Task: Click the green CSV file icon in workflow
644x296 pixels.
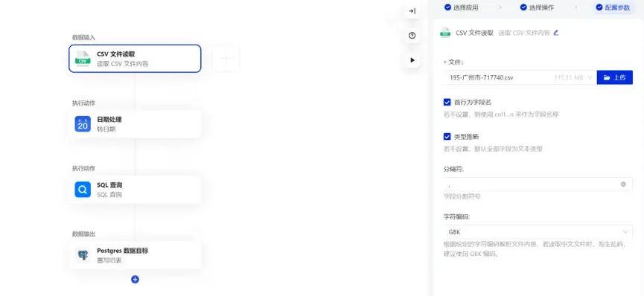Action: click(x=83, y=59)
